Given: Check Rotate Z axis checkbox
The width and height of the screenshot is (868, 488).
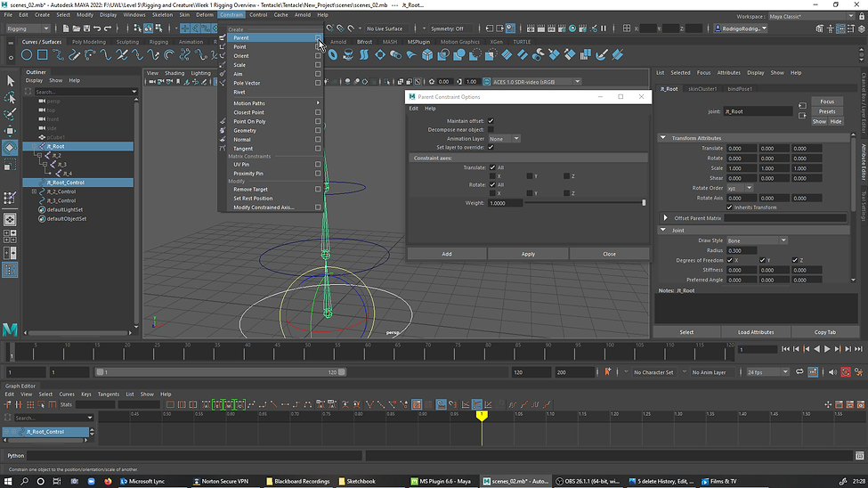Looking at the screenshot, I should (567, 193).
